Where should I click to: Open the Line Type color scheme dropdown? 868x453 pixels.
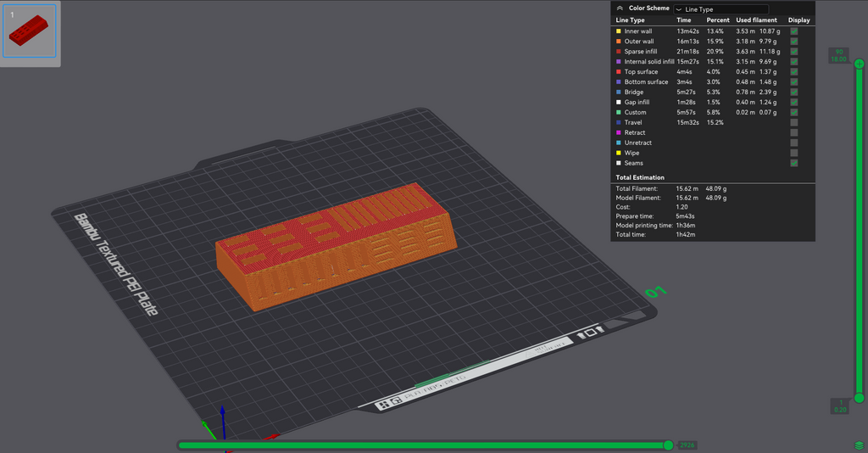721,8
